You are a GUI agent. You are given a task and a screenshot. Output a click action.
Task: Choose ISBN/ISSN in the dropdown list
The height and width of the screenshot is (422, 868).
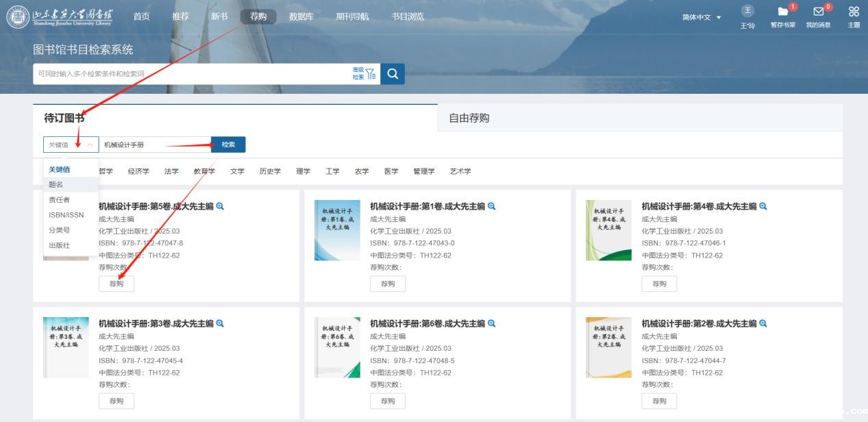click(x=66, y=215)
